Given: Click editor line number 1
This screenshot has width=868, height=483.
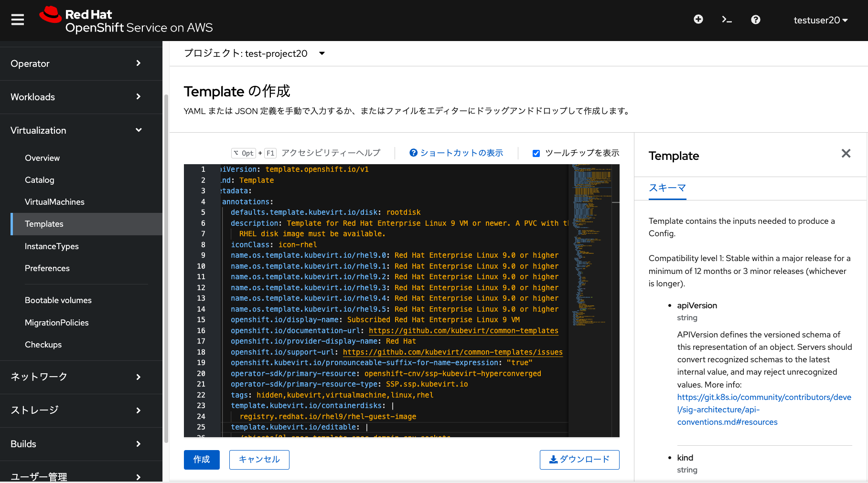Looking at the screenshot, I should pos(203,169).
